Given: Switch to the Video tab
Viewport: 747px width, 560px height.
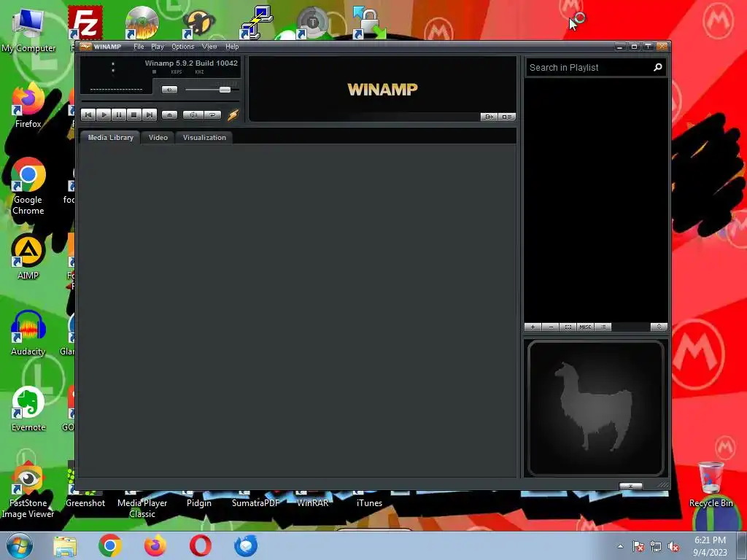Looking at the screenshot, I should point(158,137).
